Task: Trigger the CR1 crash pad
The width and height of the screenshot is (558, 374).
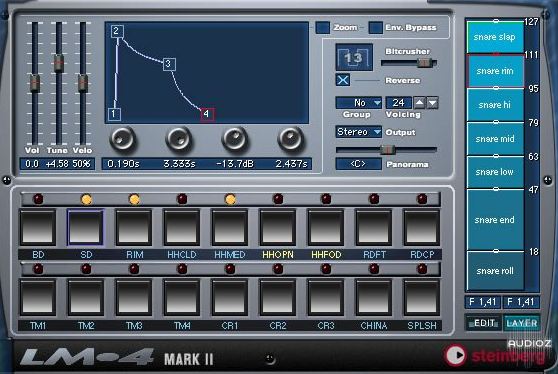Action: pyautogui.click(x=230, y=297)
